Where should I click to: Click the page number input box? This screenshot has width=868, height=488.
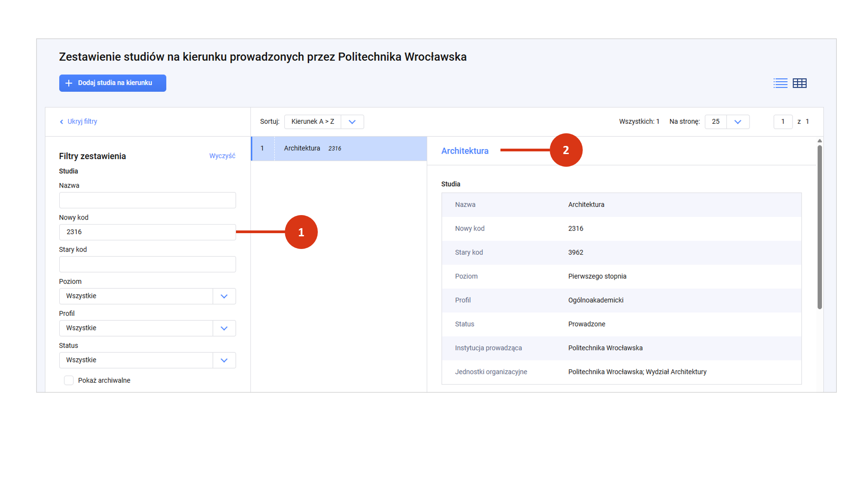[783, 122]
